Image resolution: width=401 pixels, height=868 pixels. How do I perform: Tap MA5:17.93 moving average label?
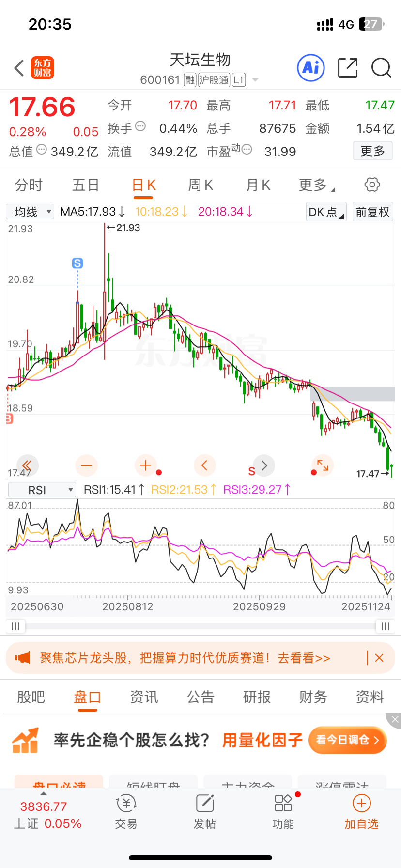pyautogui.click(x=93, y=212)
